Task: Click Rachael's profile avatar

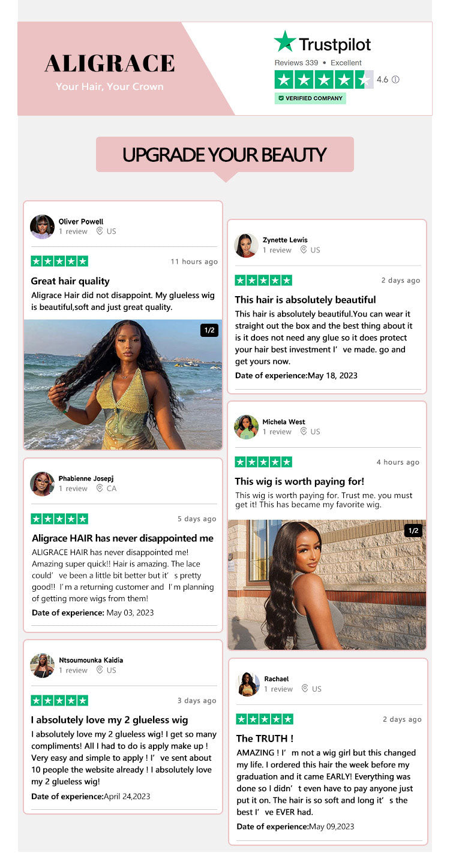Action: click(x=248, y=684)
